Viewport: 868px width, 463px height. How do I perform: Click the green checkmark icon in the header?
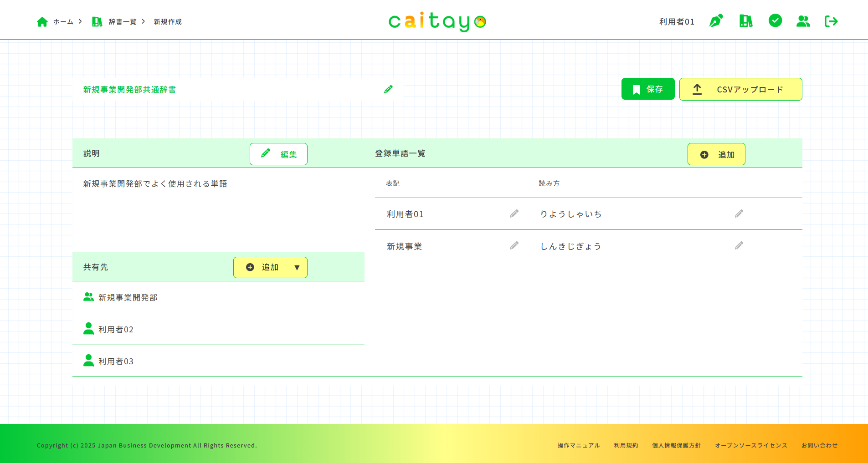pos(775,21)
